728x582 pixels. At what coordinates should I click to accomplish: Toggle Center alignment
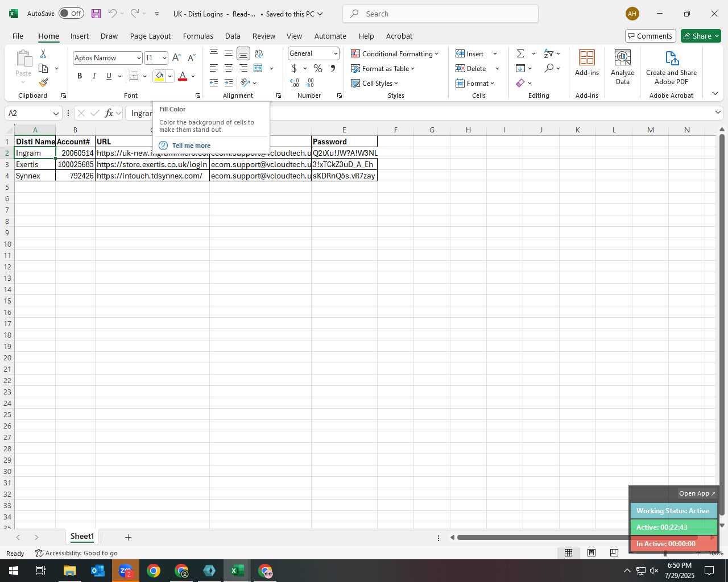(x=229, y=68)
